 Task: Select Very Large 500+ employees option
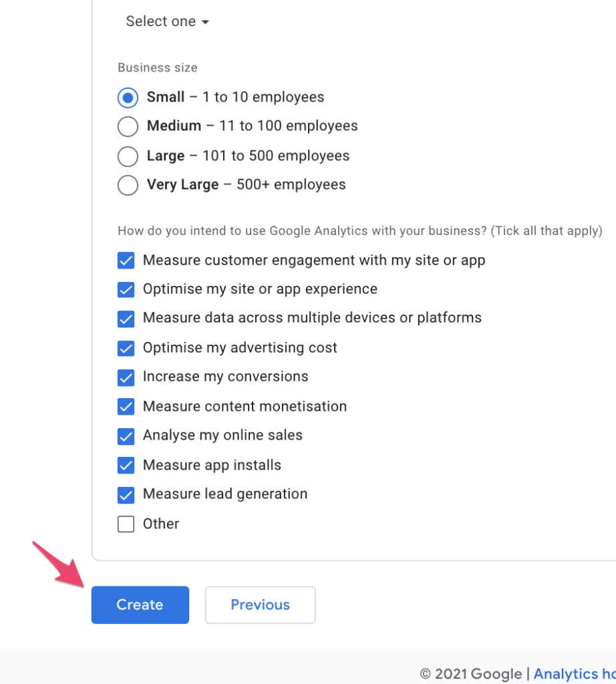[128, 185]
